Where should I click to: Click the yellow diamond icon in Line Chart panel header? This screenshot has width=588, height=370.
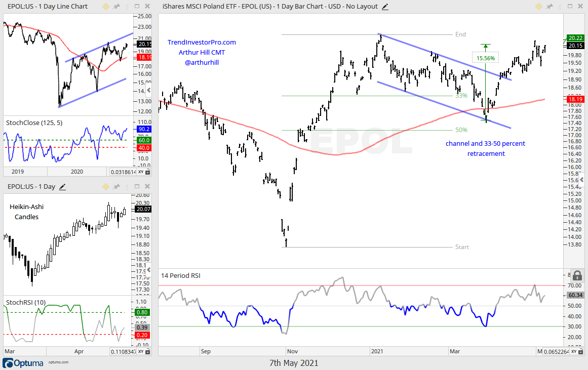coord(106,7)
